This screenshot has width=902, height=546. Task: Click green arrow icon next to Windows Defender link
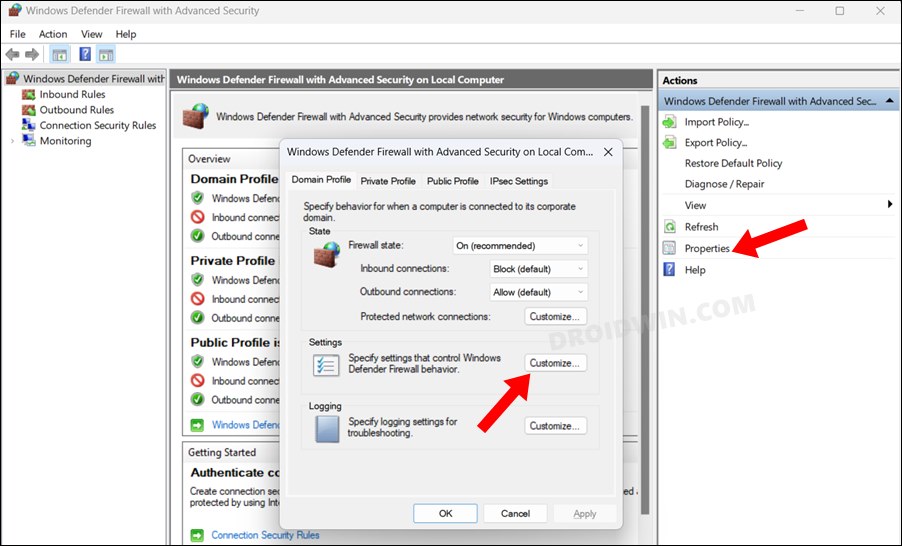[x=197, y=425]
